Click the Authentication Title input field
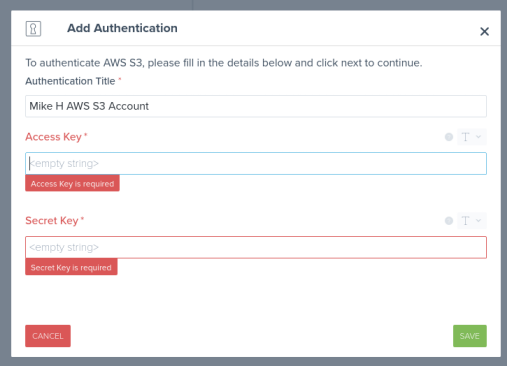 tap(256, 106)
